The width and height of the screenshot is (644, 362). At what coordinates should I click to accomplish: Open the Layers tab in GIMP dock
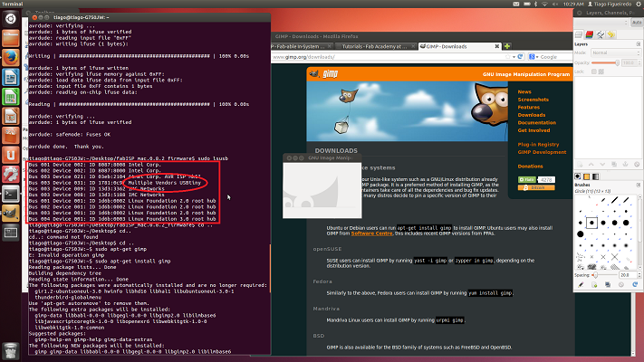pyautogui.click(x=579, y=34)
